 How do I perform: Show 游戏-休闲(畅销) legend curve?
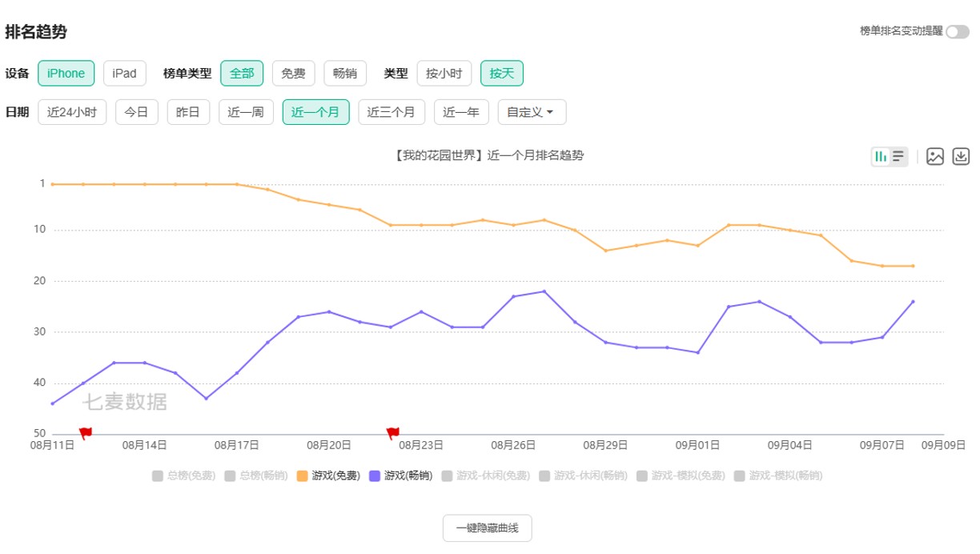pos(583,476)
